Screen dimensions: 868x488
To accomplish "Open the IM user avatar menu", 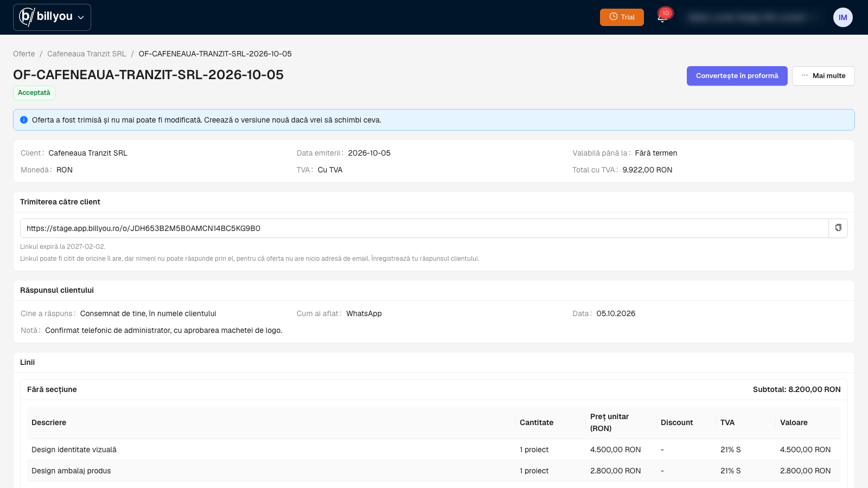I will point(843,17).
